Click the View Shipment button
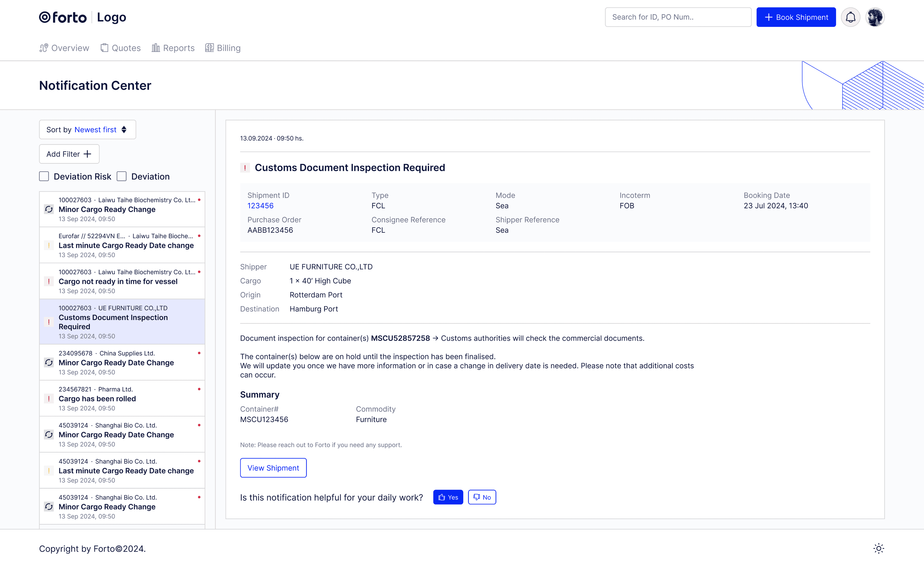 pos(273,468)
